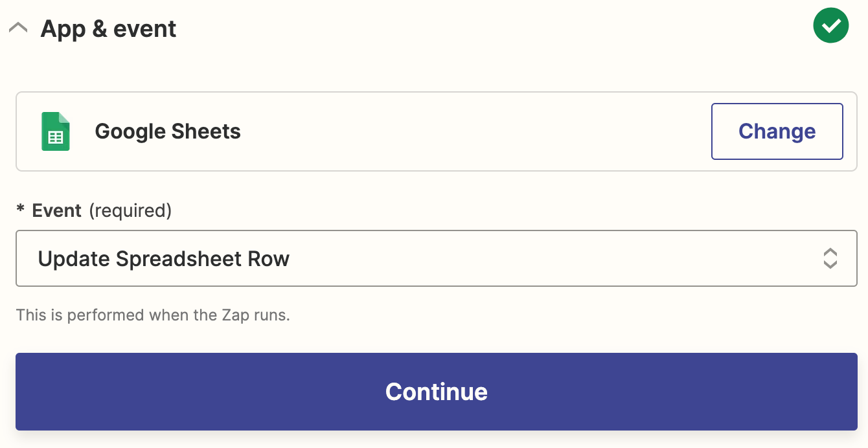
Task: Click the Google Sheets app icon
Action: pos(56,131)
